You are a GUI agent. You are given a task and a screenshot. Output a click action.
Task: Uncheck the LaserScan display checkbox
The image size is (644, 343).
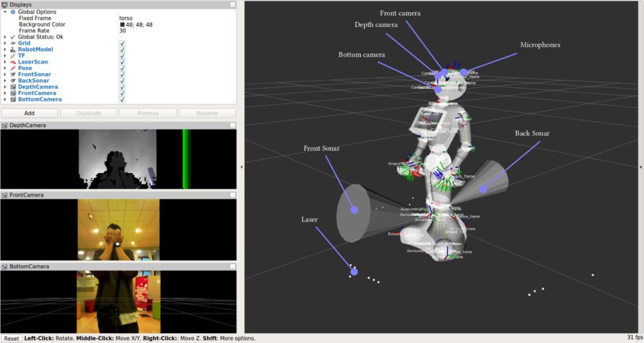coord(122,62)
